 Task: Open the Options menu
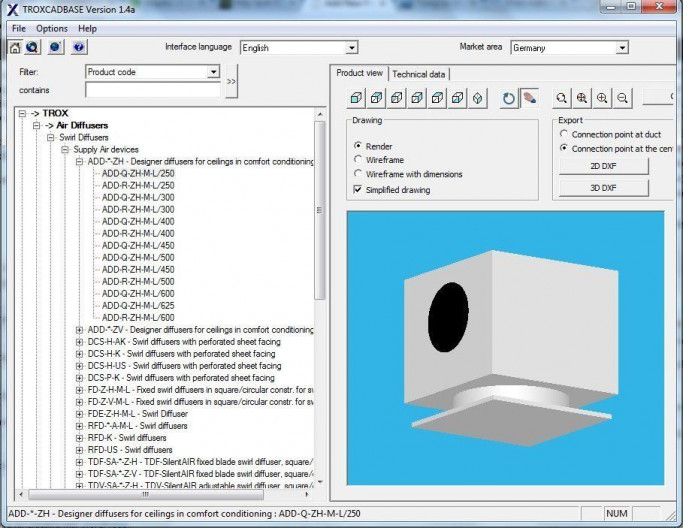point(52,29)
